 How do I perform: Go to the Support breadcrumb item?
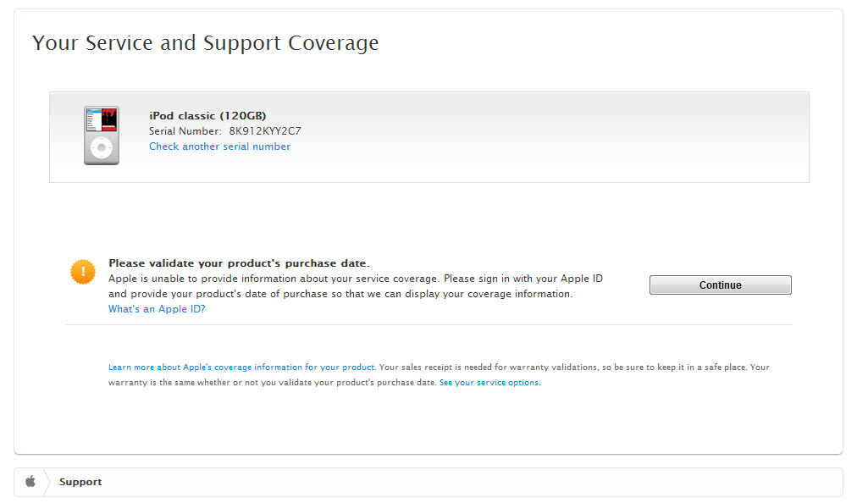80,482
